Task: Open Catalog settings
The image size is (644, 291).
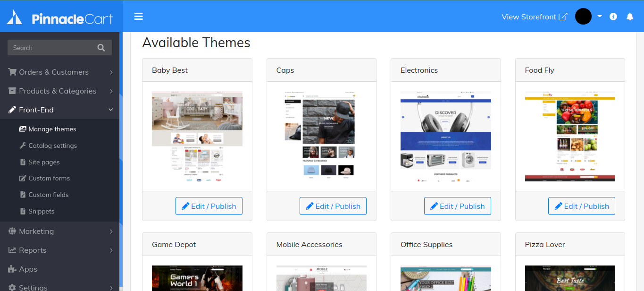Action: pyautogui.click(x=52, y=145)
